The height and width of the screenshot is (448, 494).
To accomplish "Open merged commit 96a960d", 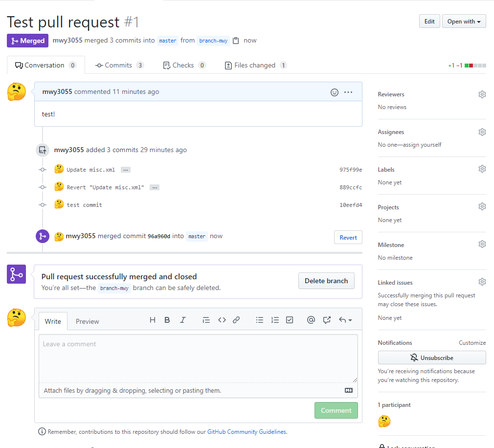I will (159, 236).
